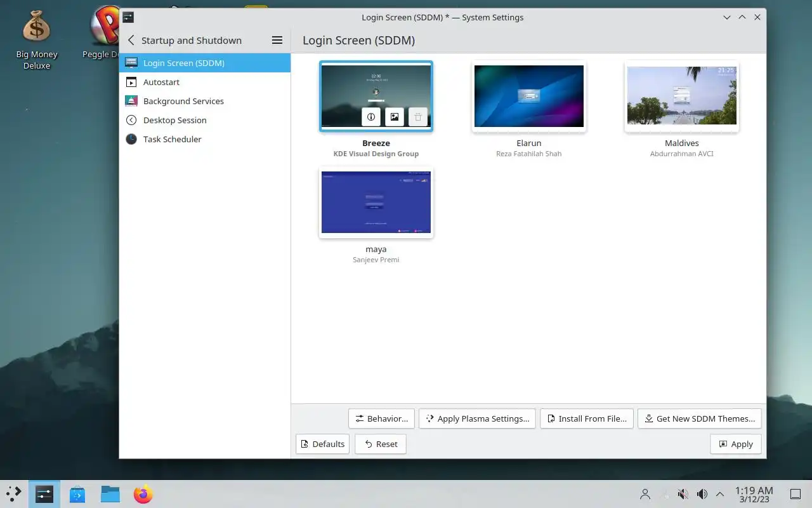The height and width of the screenshot is (508, 812).
Task: Open the clock showing 1:19 AM
Action: [x=754, y=494]
